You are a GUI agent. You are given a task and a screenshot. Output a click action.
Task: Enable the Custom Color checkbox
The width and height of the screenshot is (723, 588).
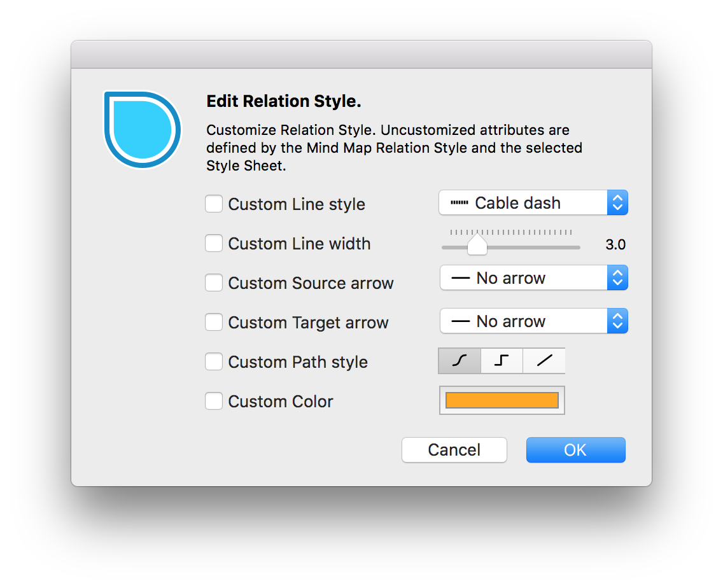(214, 402)
